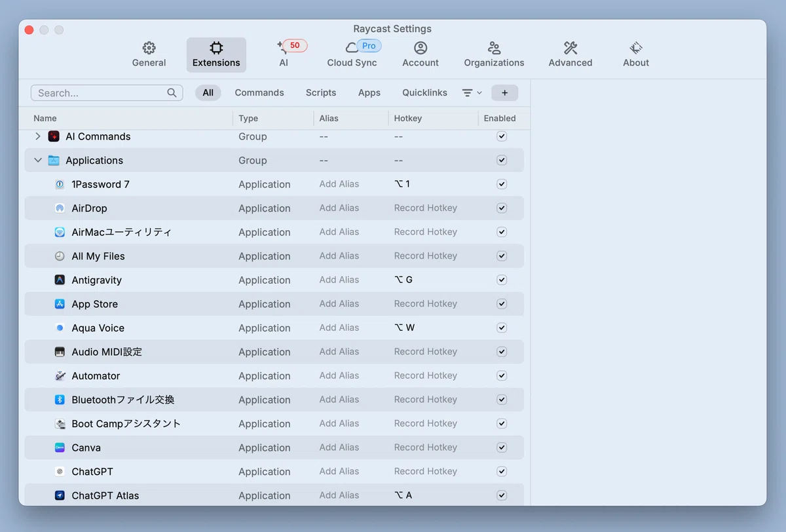Switch to the Advanced tab

pos(571,54)
